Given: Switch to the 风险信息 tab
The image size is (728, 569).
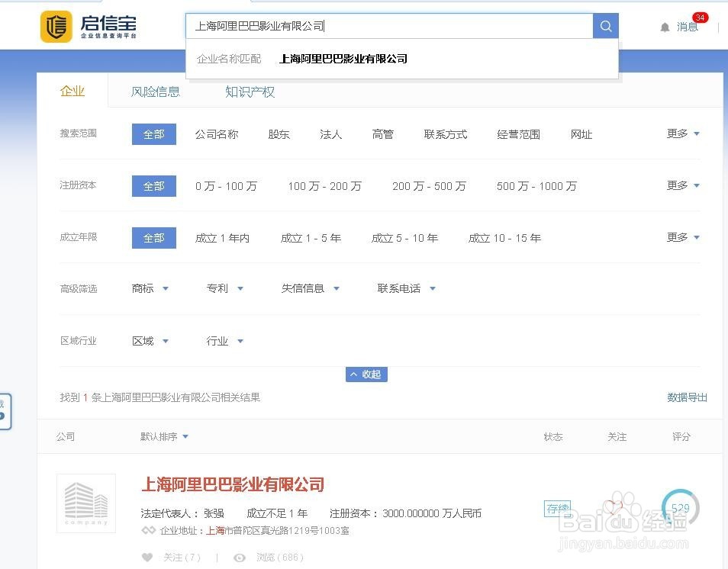Looking at the screenshot, I should tap(156, 91).
